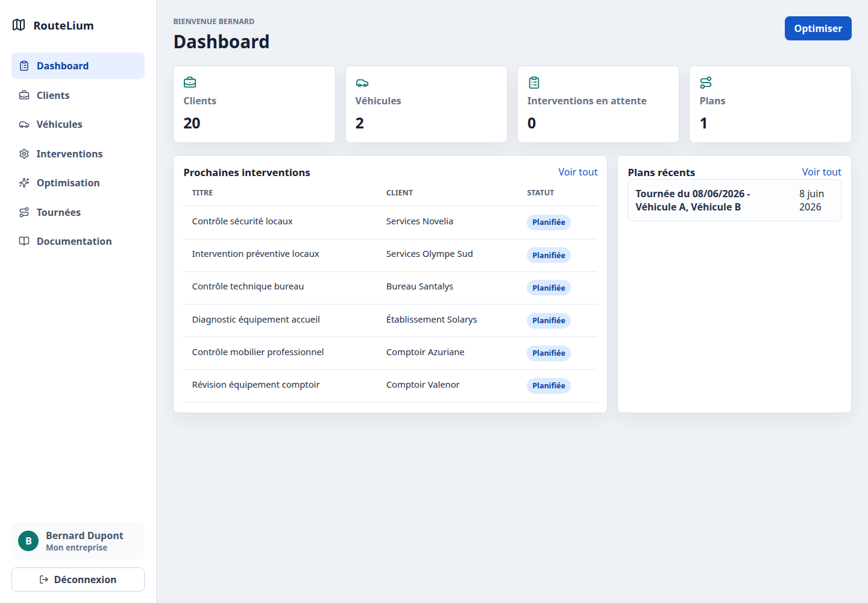Click the Interventions en attente label
Viewport: 868px width, 603px height.
pyautogui.click(x=587, y=101)
